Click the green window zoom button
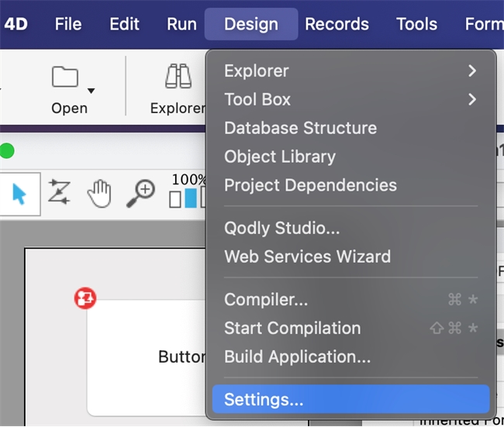This screenshot has width=504, height=427. (x=6, y=151)
